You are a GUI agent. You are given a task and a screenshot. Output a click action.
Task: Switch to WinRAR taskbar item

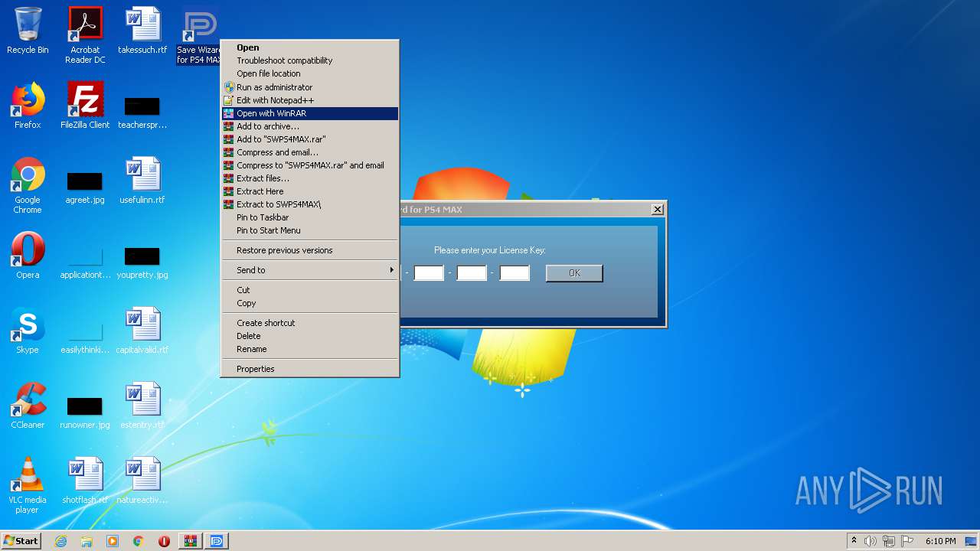pyautogui.click(x=190, y=541)
